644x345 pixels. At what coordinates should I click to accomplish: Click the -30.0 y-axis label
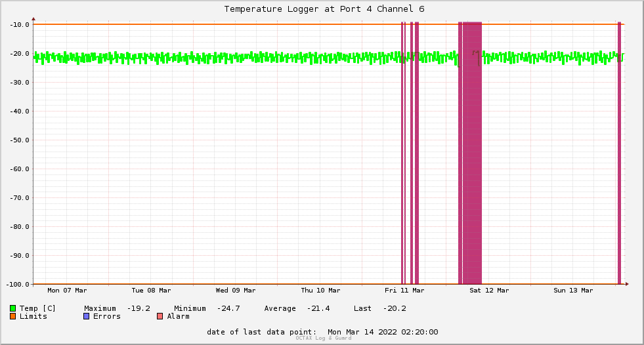point(19,83)
